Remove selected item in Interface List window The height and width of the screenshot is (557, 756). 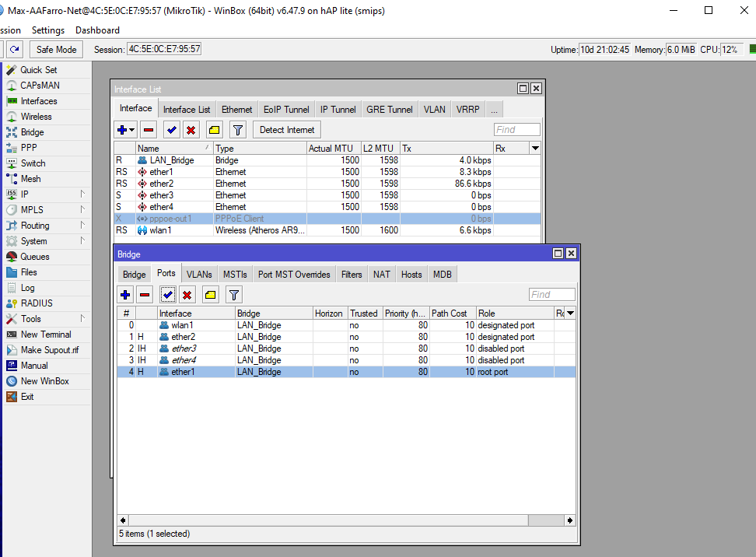click(x=149, y=130)
